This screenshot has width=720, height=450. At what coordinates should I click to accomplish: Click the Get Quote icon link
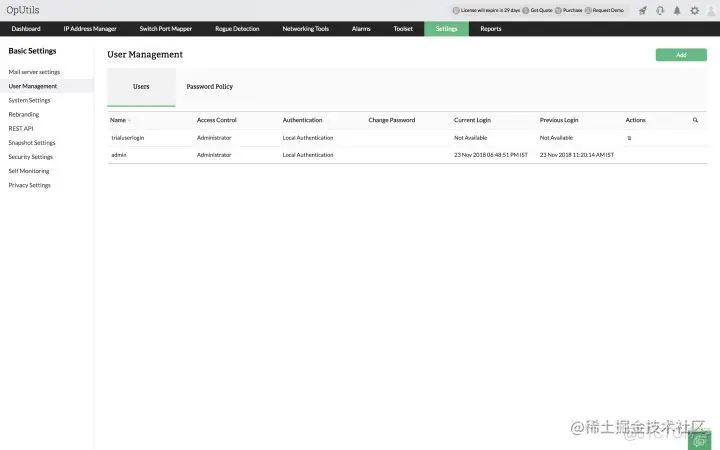tap(537, 10)
